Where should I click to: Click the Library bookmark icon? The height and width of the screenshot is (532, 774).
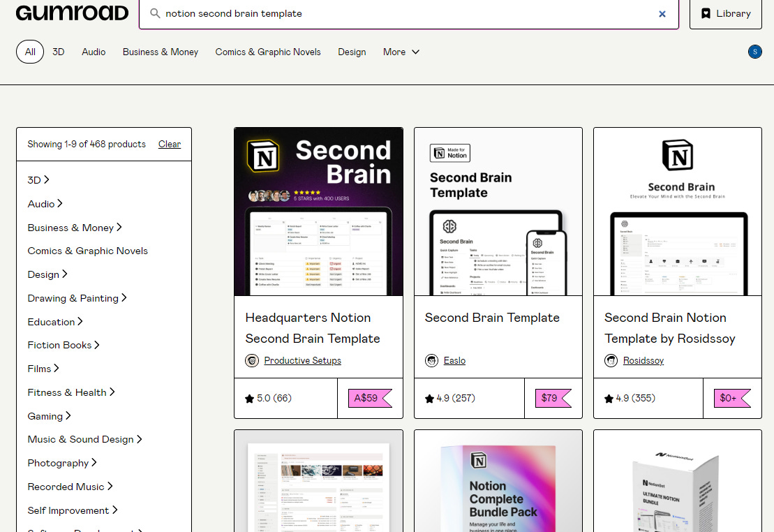tap(706, 13)
